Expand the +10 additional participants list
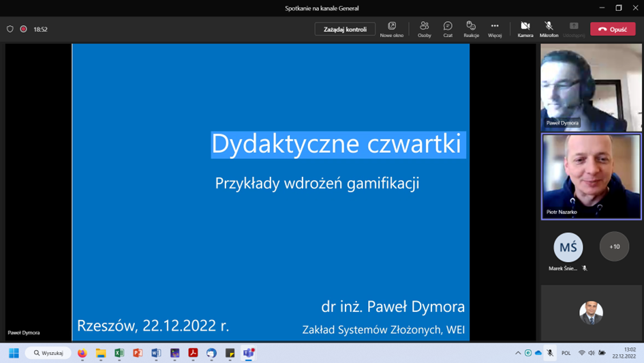Viewport: 644px width, 363px height. click(x=614, y=246)
